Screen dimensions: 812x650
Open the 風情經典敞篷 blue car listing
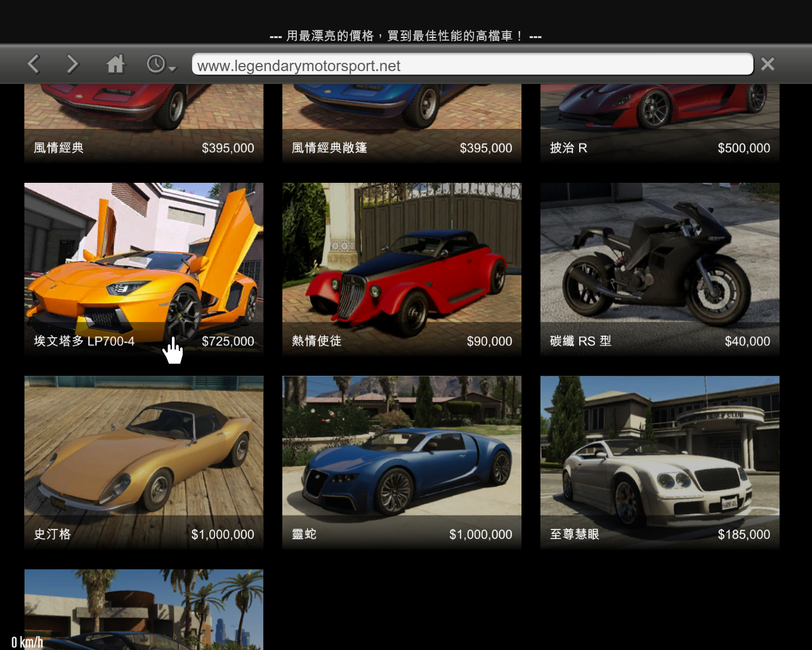(402, 123)
